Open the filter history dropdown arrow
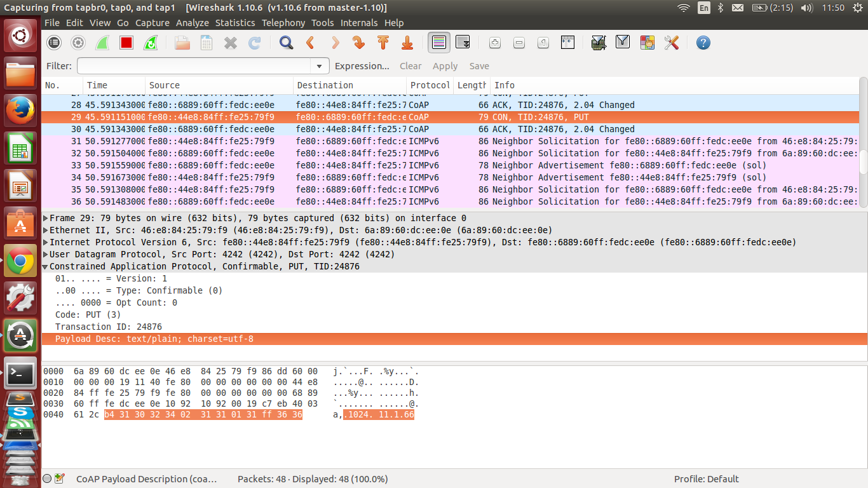This screenshot has width=868, height=488. [x=320, y=66]
